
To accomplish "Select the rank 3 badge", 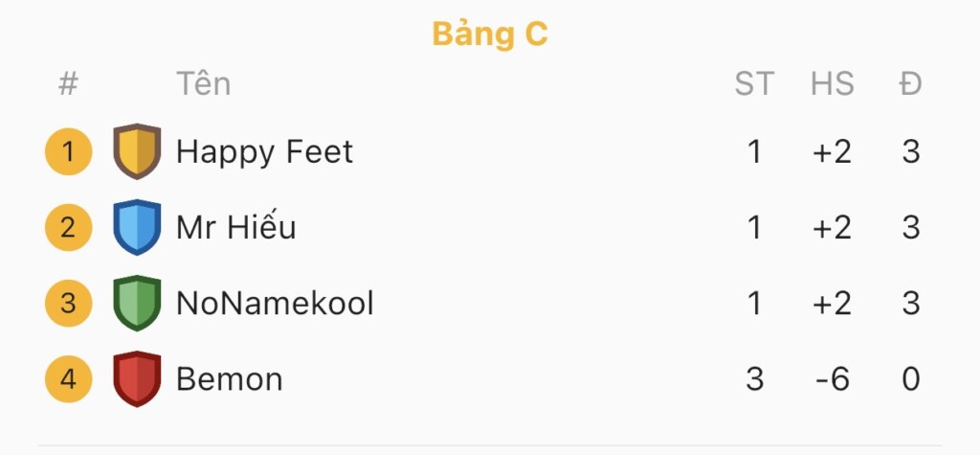I will (69, 303).
